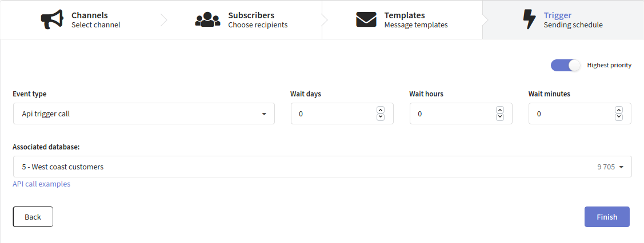The image size is (644, 243).
Task: Open the Subscribers step tab
Action: tap(242, 19)
